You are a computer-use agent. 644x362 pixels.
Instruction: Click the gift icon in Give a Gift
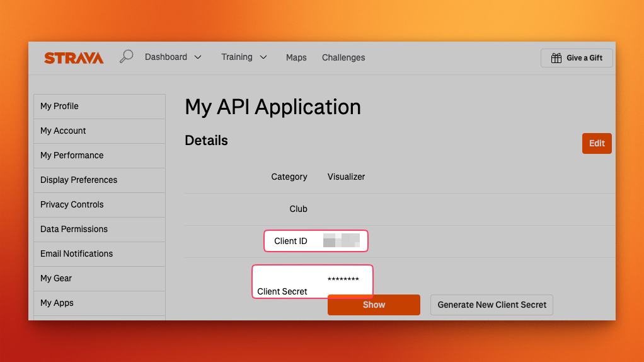(556, 58)
